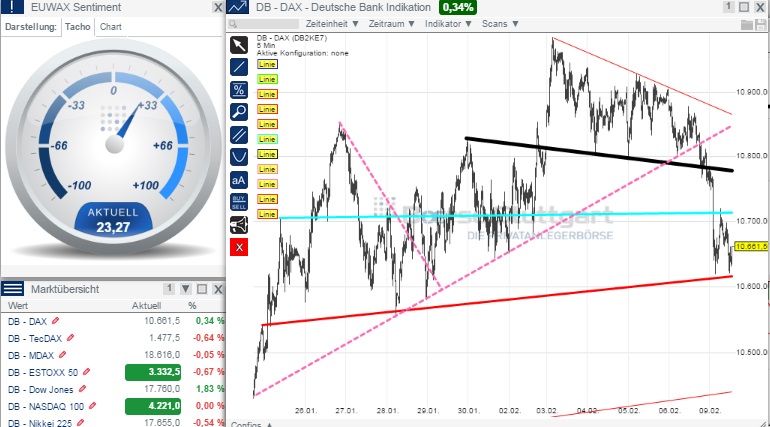Click the 17.760,0 Dow Jones value
This screenshot has height=427, width=770.
click(x=162, y=389)
